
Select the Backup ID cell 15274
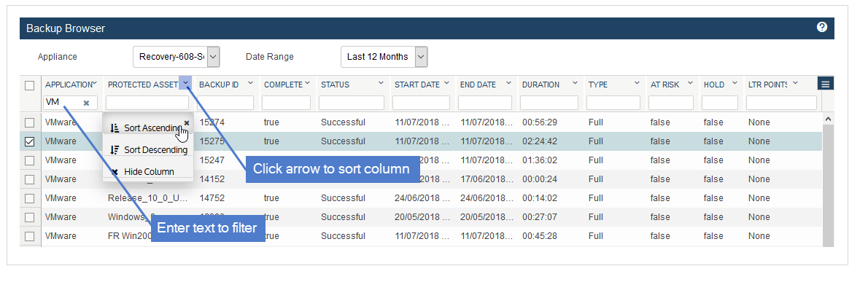(x=212, y=122)
